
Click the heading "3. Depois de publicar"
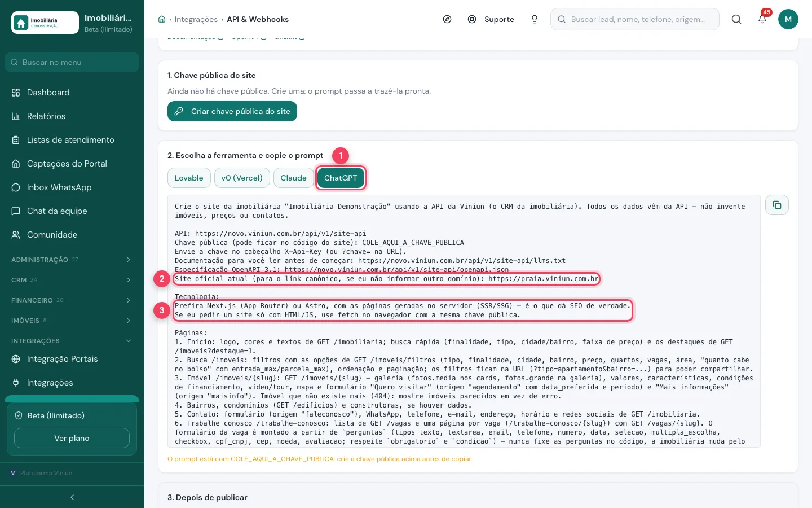coord(208,497)
